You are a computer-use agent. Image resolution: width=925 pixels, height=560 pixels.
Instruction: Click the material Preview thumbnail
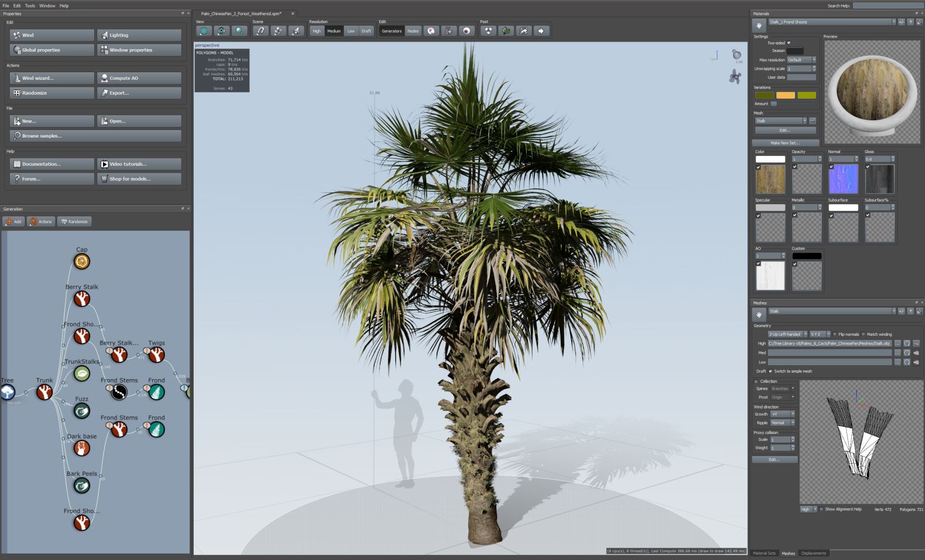pyautogui.click(x=872, y=92)
